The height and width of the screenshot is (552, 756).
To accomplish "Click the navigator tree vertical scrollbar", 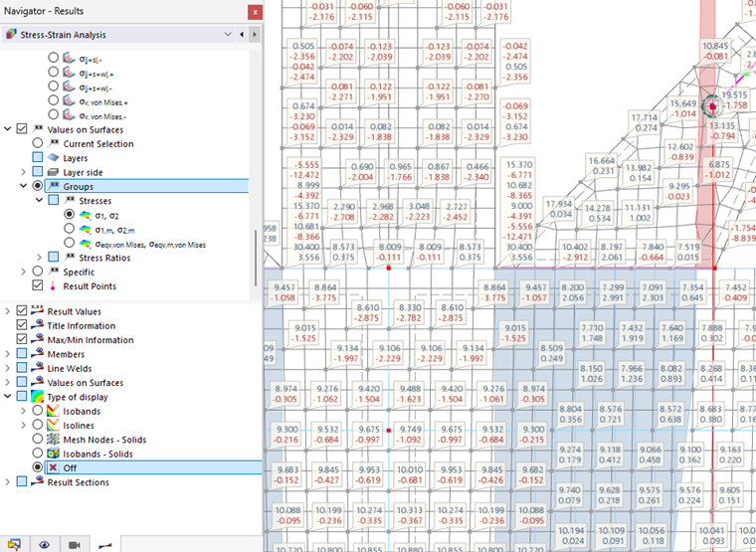I will tap(256, 259).
